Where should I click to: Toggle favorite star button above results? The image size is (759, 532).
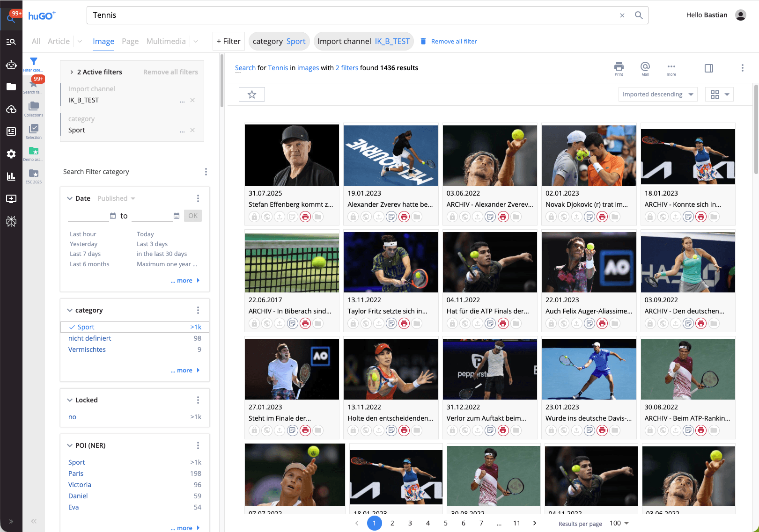(x=252, y=95)
